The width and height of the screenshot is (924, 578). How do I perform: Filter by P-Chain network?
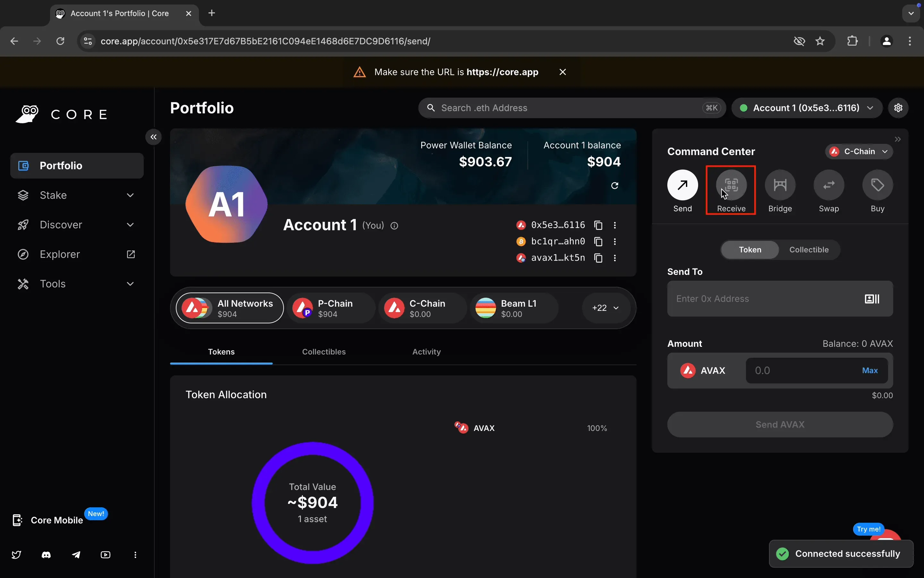coord(331,308)
